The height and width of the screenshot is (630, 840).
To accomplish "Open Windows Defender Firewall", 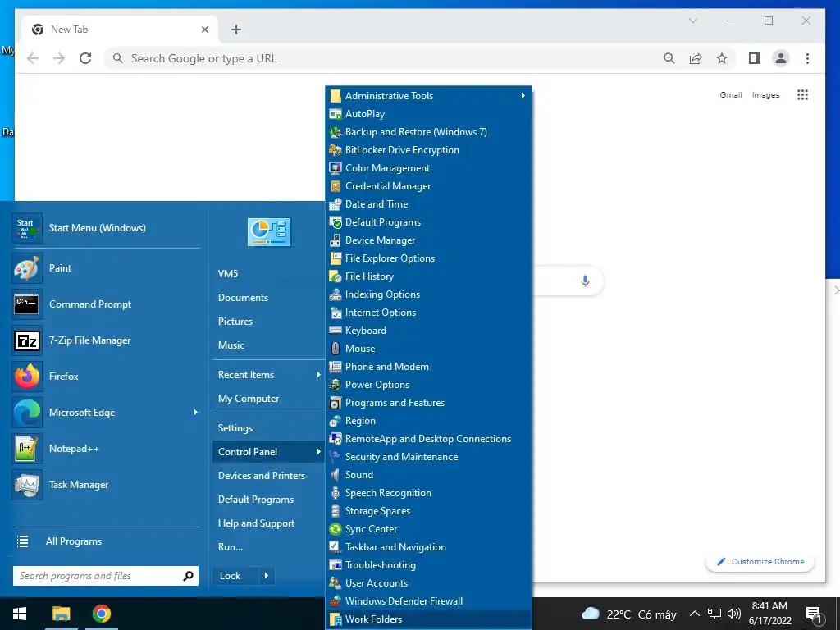I will tap(428, 601).
